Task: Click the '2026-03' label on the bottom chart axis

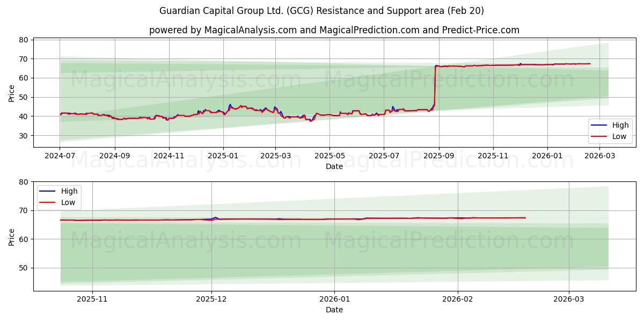Action: [x=569, y=299]
